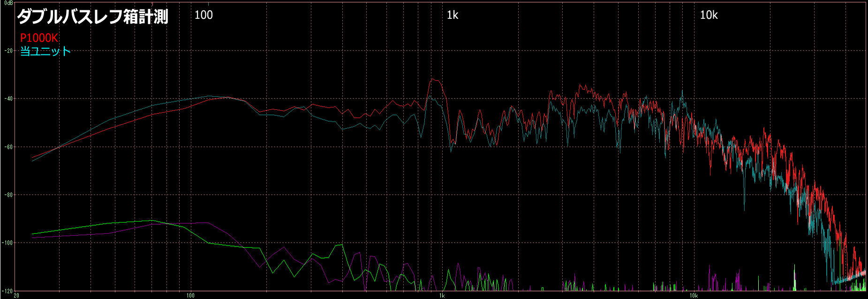Screen dimensions: 868x299
Task: Select the red P1000K legend label
Action: coord(39,38)
